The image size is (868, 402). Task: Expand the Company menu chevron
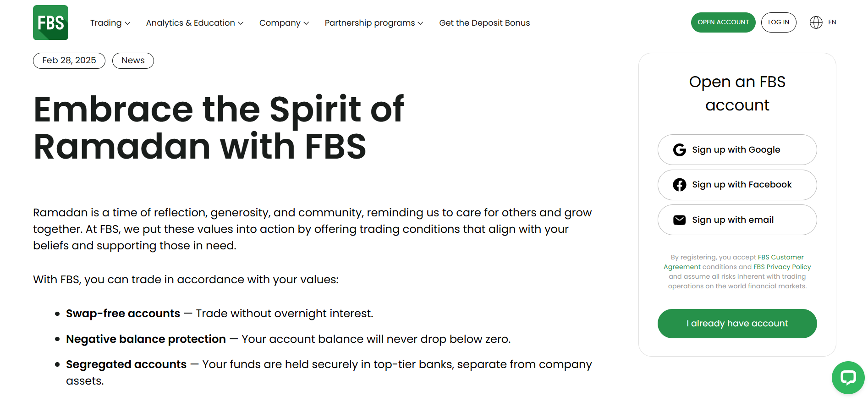click(306, 23)
